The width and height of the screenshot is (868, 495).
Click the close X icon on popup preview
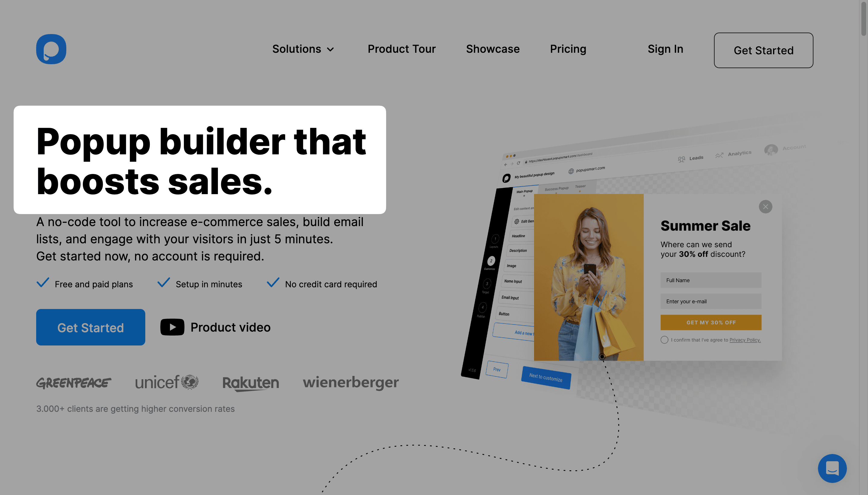pos(766,206)
